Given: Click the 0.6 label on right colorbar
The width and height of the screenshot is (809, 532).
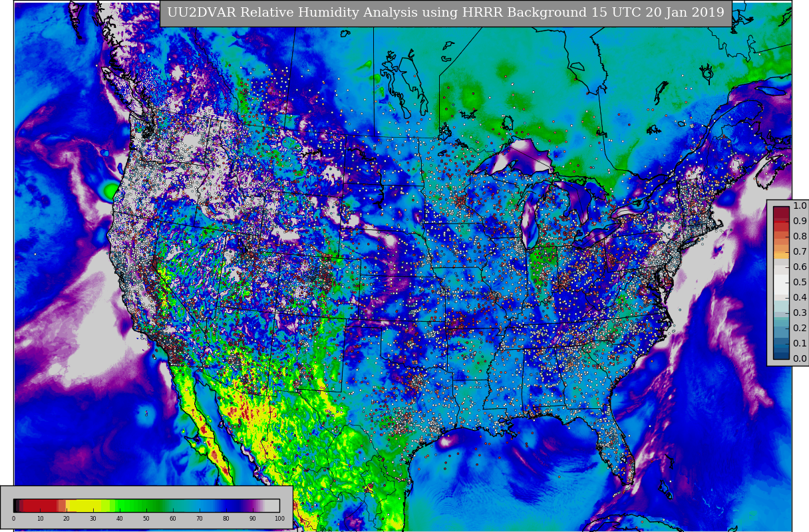Looking at the screenshot, I should (x=800, y=267).
